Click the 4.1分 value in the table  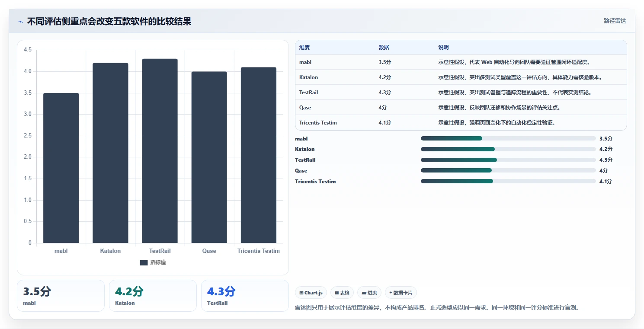385,123
